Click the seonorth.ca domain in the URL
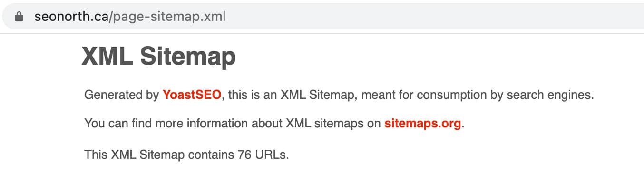 click(71, 17)
